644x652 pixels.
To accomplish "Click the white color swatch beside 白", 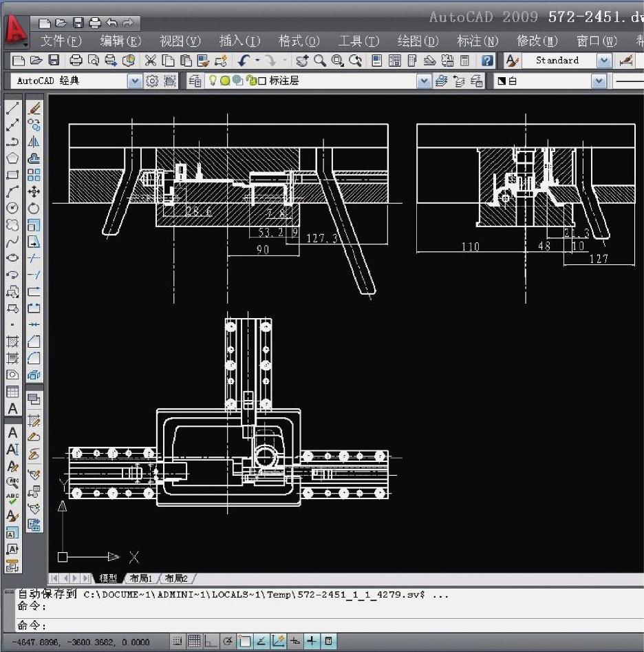I will [502, 81].
